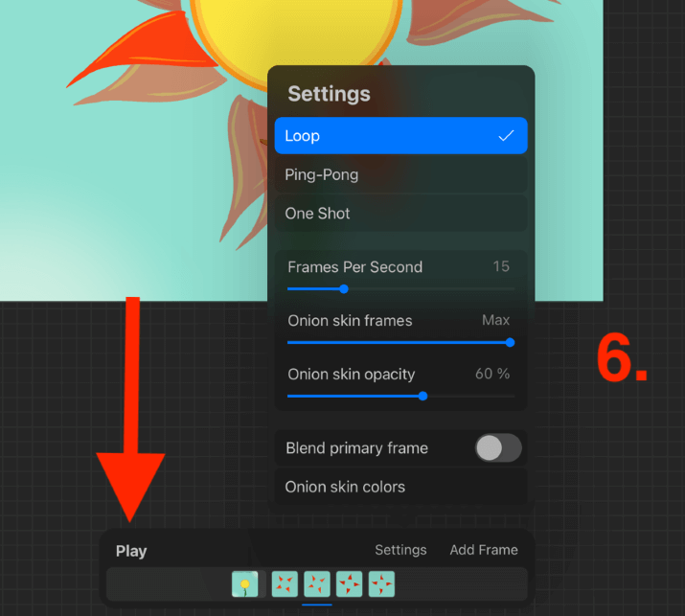Tap Play in the animation timeline
Screen dimensions: 685x616
pos(131,551)
